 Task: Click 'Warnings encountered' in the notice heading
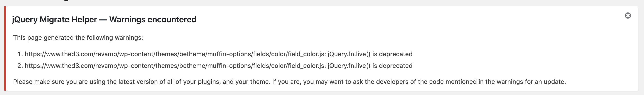coord(153,19)
